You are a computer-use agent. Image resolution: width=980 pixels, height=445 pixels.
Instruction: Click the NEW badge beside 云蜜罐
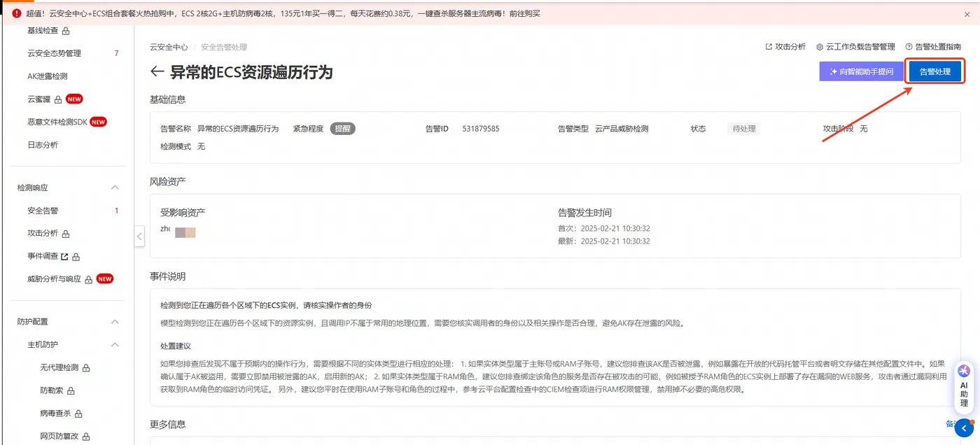tap(74, 99)
